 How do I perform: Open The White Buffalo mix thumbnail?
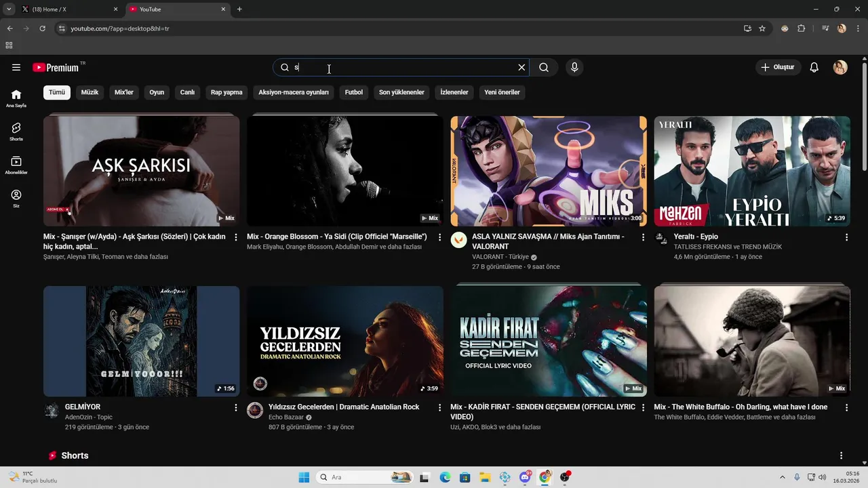pyautogui.click(x=752, y=341)
